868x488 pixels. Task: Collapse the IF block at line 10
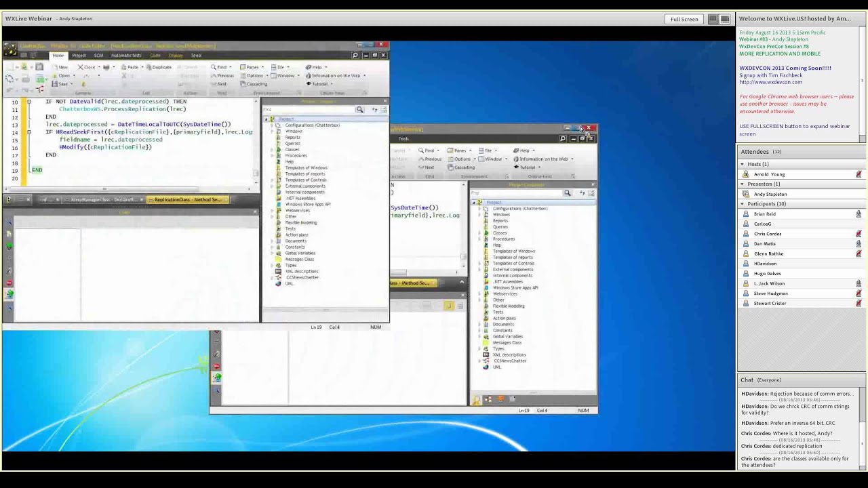coord(28,102)
